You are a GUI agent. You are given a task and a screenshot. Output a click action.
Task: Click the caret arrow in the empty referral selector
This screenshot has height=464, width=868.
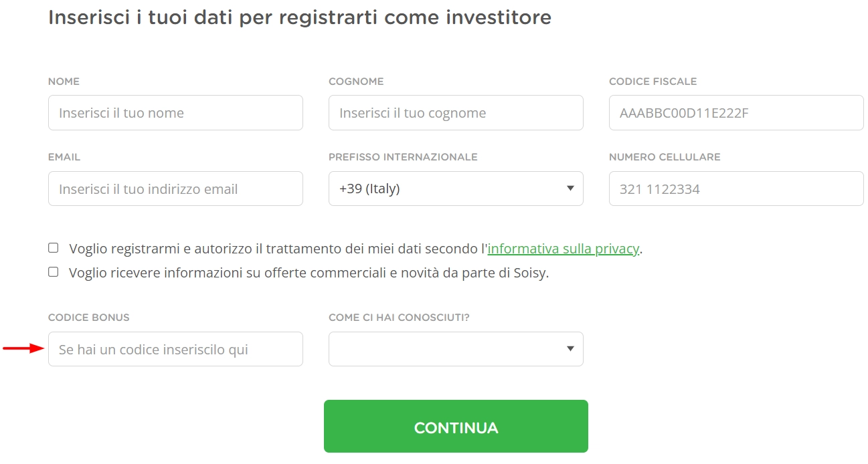570,348
